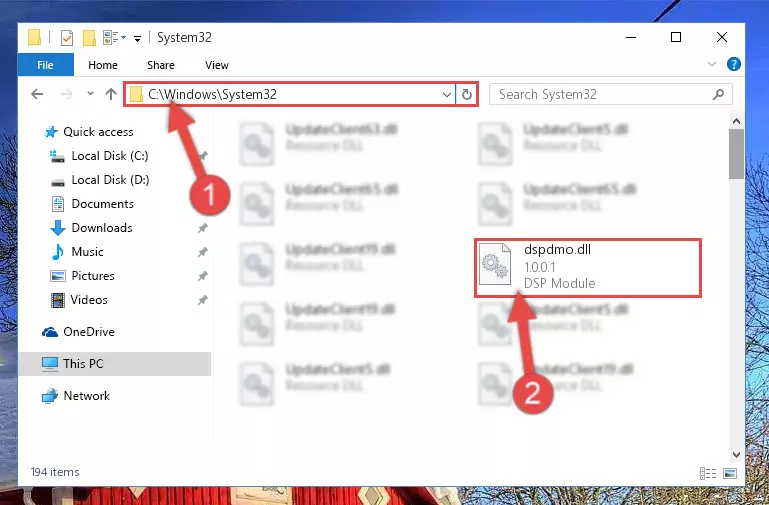
Task: Select This PC in navigation pane
Action: pyautogui.click(x=83, y=363)
